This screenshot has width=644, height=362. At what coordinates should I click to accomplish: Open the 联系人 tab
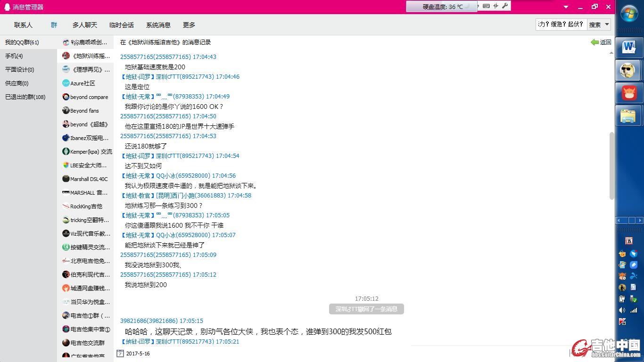coord(23,25)
